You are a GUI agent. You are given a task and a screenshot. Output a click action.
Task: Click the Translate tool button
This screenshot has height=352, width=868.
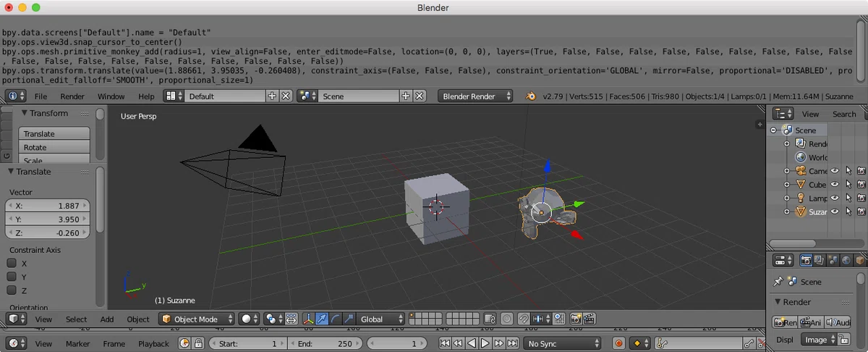[x=54, y=134]
